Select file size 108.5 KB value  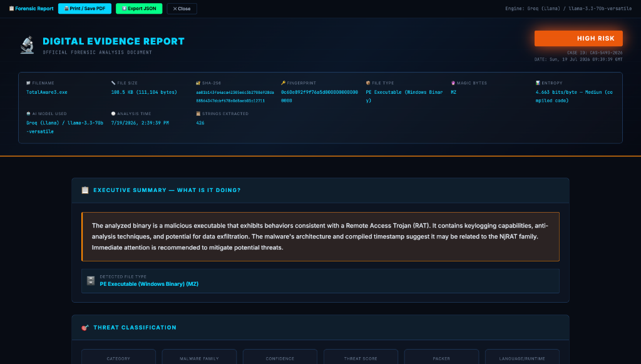(145, 93)
